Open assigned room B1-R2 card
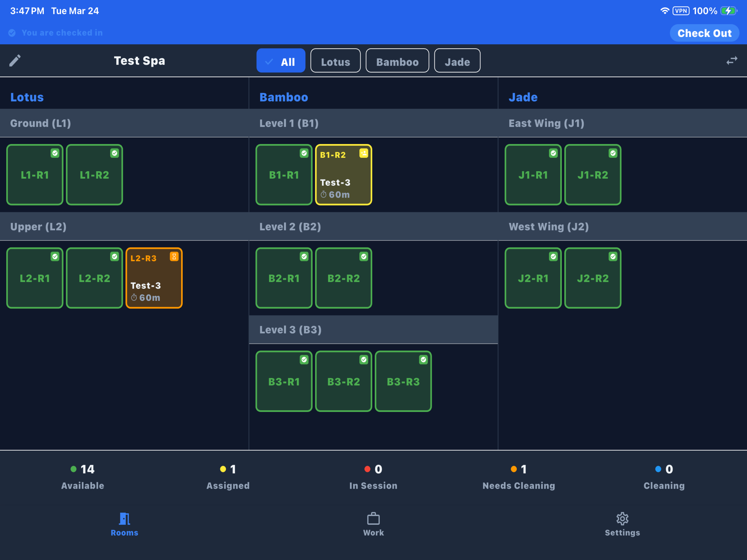Viewport: 747px width, 560px height. pos(344,175)
